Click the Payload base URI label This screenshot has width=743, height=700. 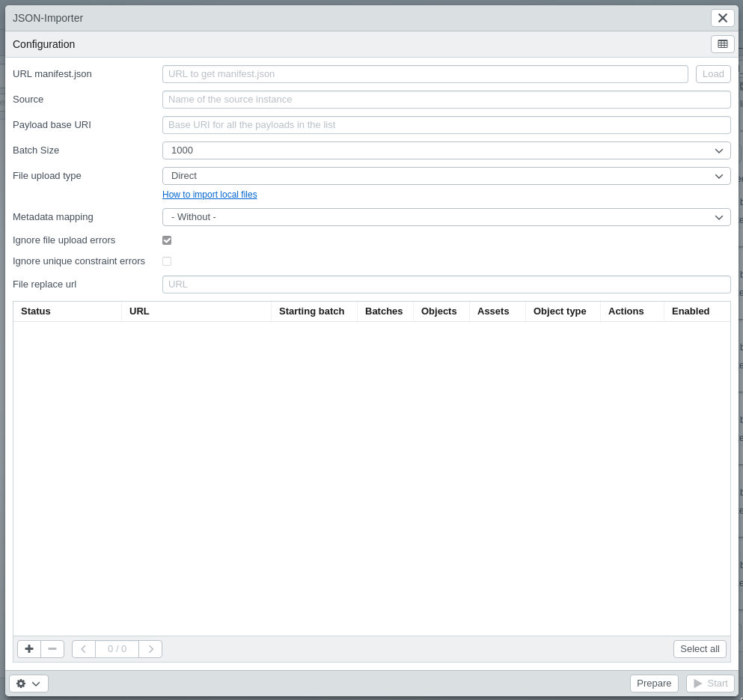click(52, 125)
